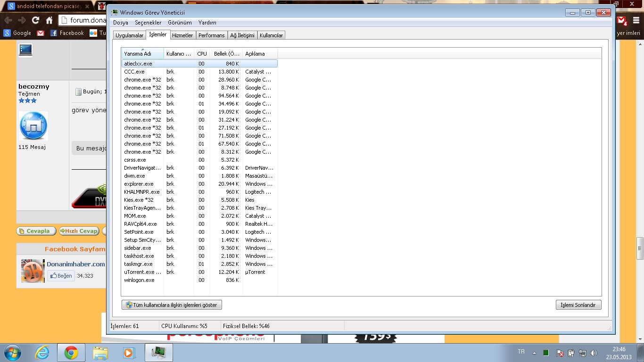Select the chrome.exe process using 94.564 K
This screenshot has height=362, width=644.
click(x=199, y=96)
